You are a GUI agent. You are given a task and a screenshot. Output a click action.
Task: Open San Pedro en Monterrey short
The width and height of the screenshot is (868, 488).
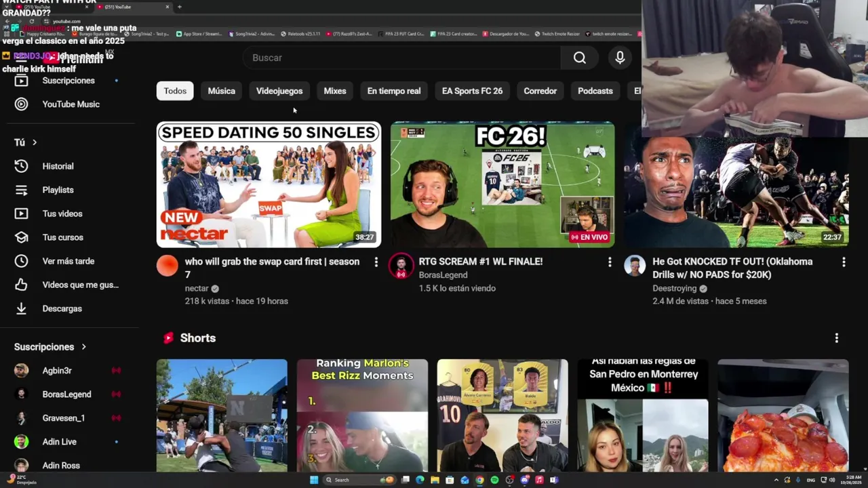coord(643,415)
